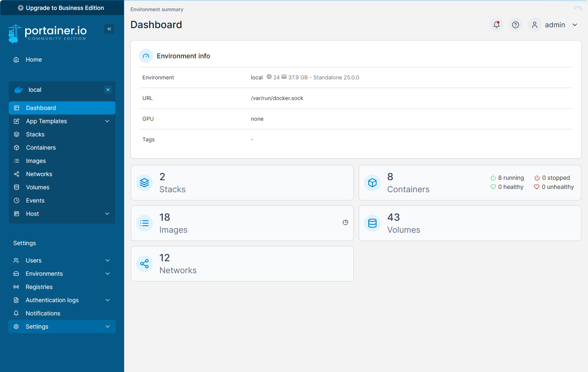Click the Volumes tile database icon
Viewport: 588px width, 372px height.
(x=372, y=223)
